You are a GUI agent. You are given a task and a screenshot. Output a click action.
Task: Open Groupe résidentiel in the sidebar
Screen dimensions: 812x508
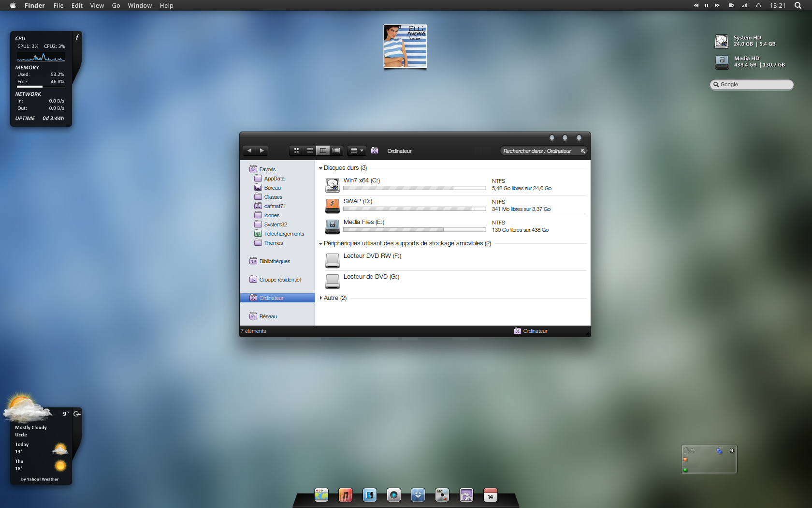click(275, 280)
